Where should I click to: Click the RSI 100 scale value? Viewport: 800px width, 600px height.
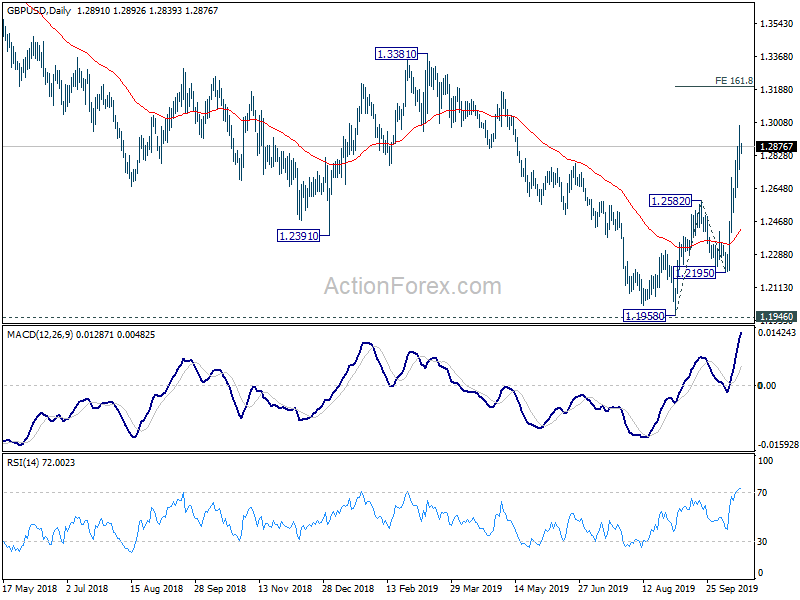coord(766,461)
